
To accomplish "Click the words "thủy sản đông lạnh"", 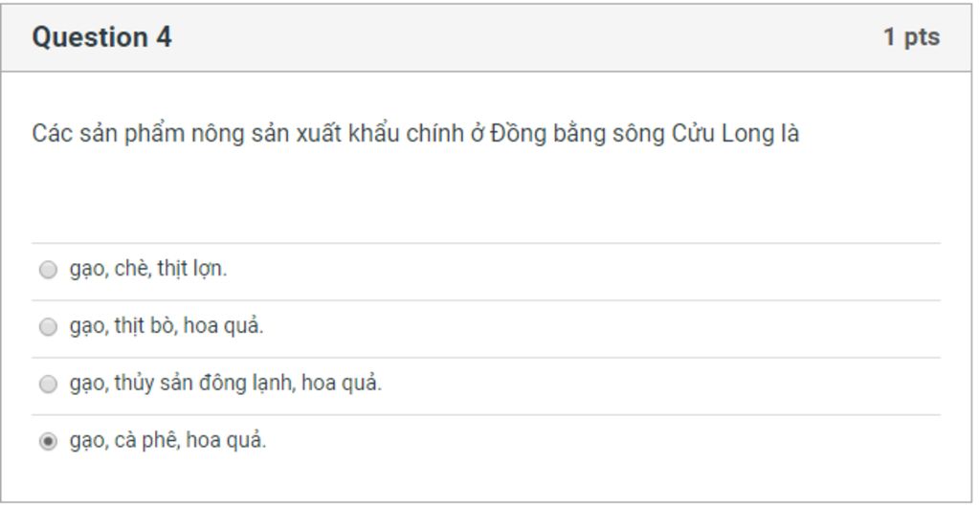I will point(205,384).
